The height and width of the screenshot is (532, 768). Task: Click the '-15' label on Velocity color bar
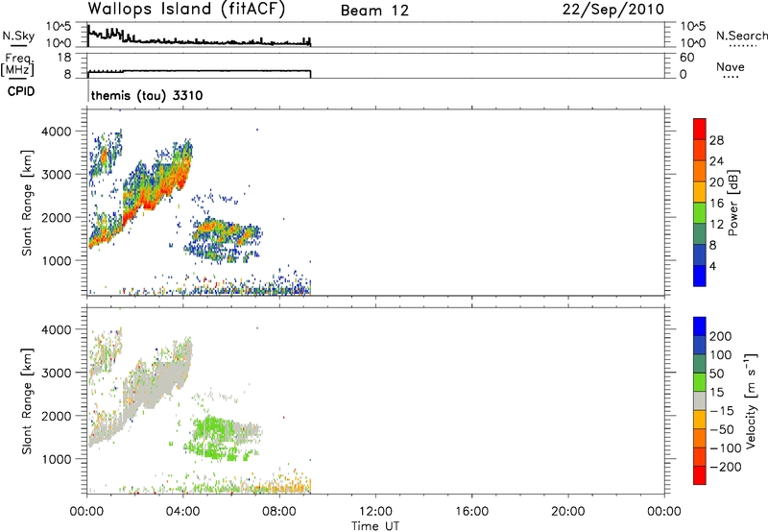pos(722,410)
